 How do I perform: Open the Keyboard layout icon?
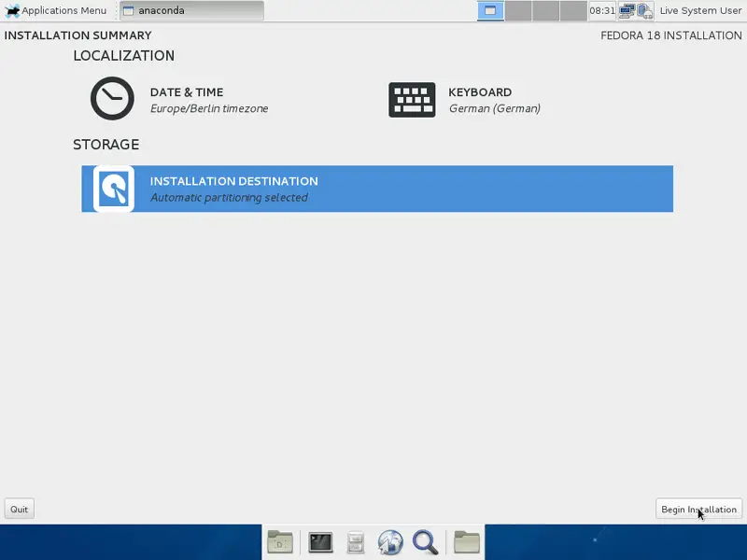coord(412,100)
